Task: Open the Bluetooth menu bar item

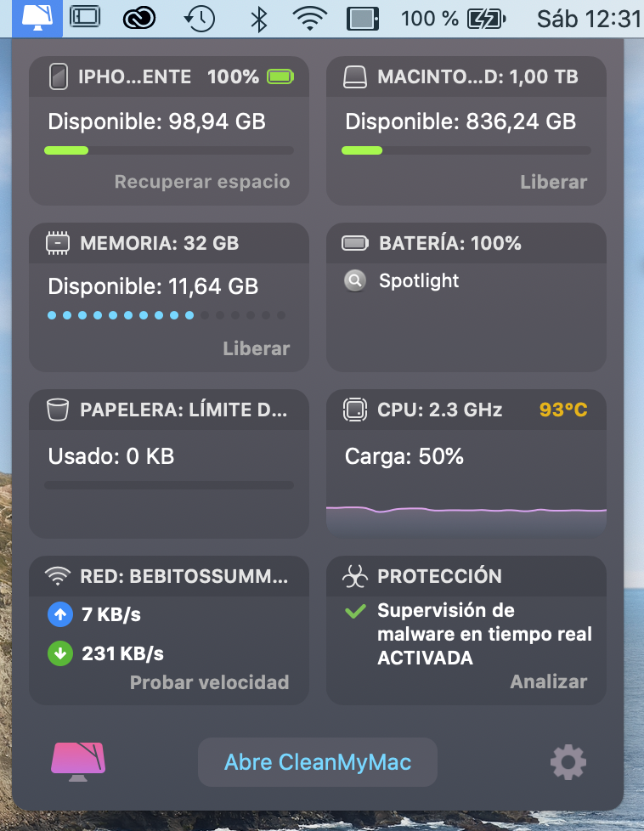Action: click(259, 18)
